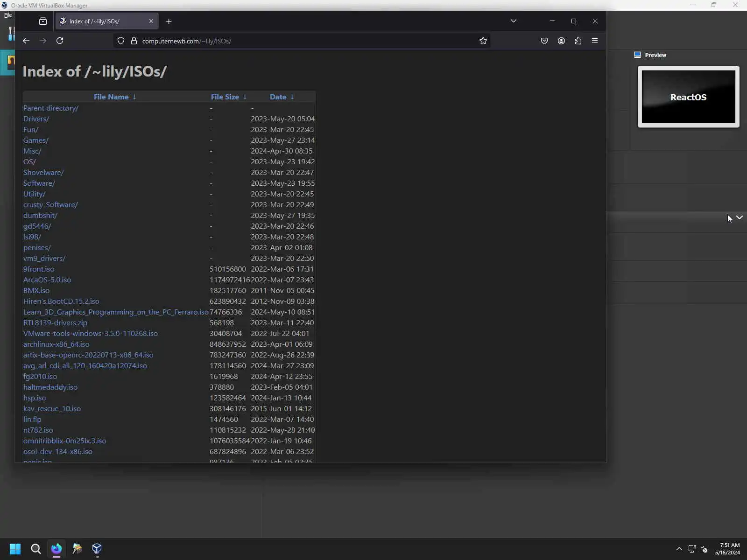Go back to the previous page
Viewport: 747px width, 560px height.
(26, 41)
